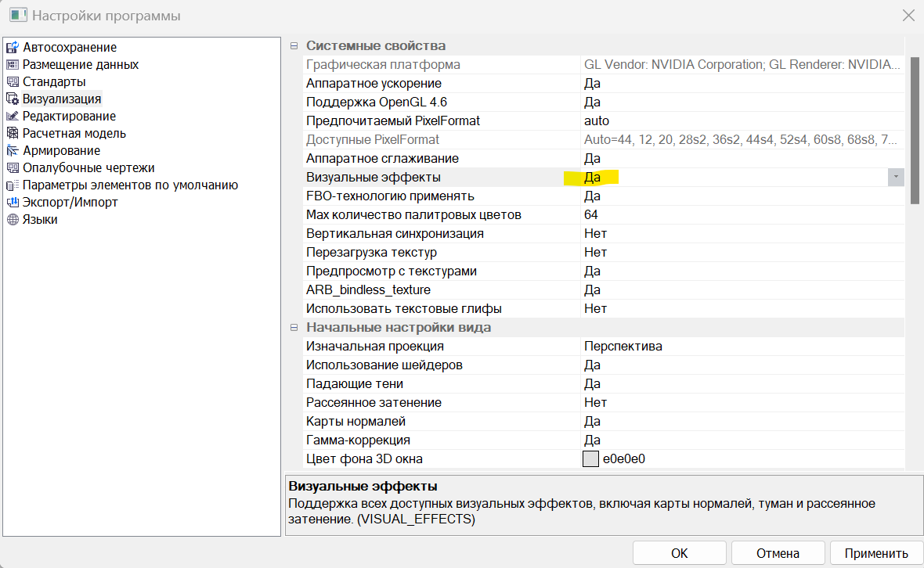Click the Экспорт/Импорт icon
This screenshot has width=924, height=568.
pos(12,203)
